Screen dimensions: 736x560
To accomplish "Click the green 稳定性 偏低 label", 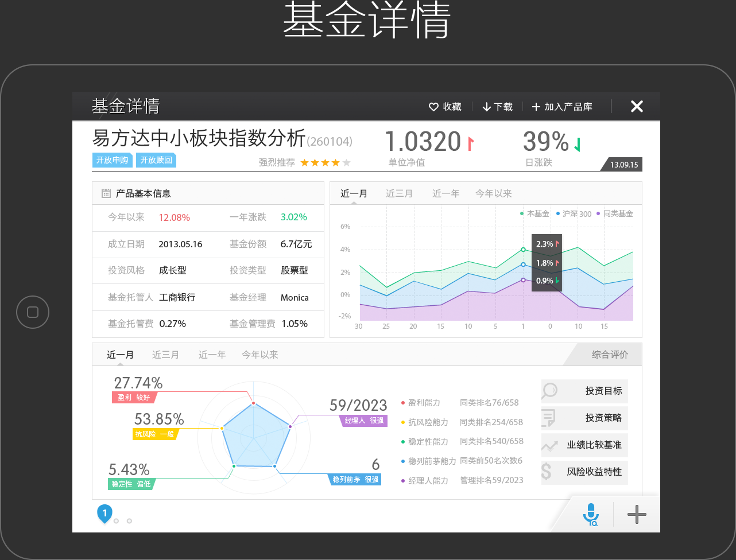I will pos(131,484).
